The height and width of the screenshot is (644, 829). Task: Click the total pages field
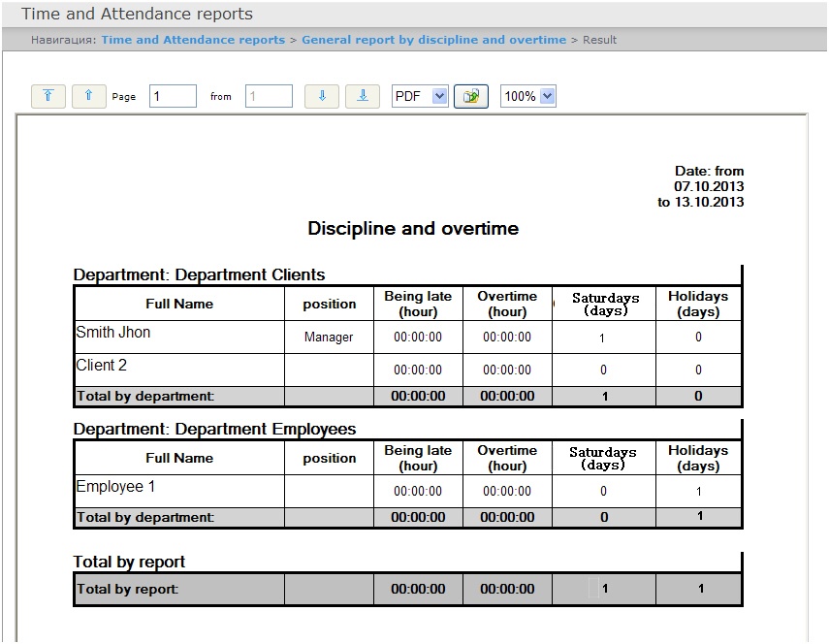coord(269,96)
